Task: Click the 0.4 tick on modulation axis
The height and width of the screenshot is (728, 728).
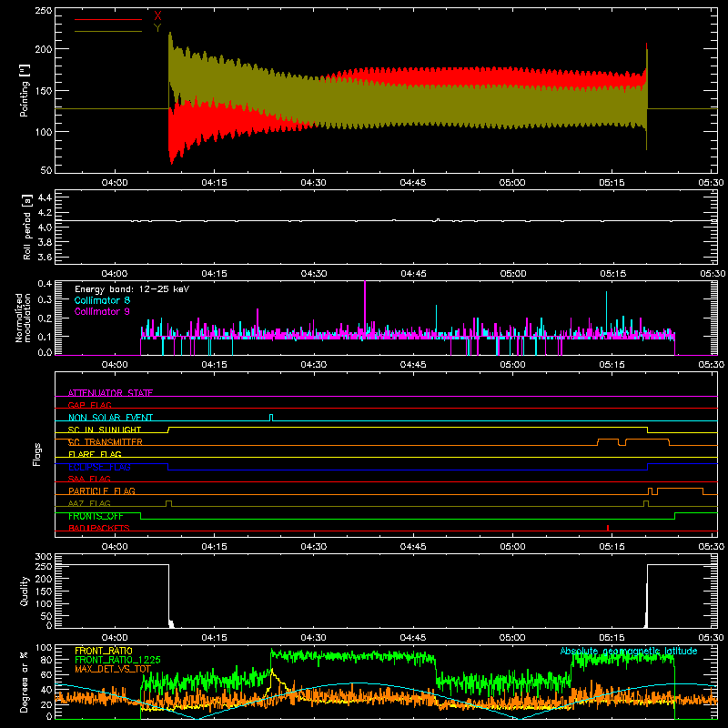Action: click(45, 284)
